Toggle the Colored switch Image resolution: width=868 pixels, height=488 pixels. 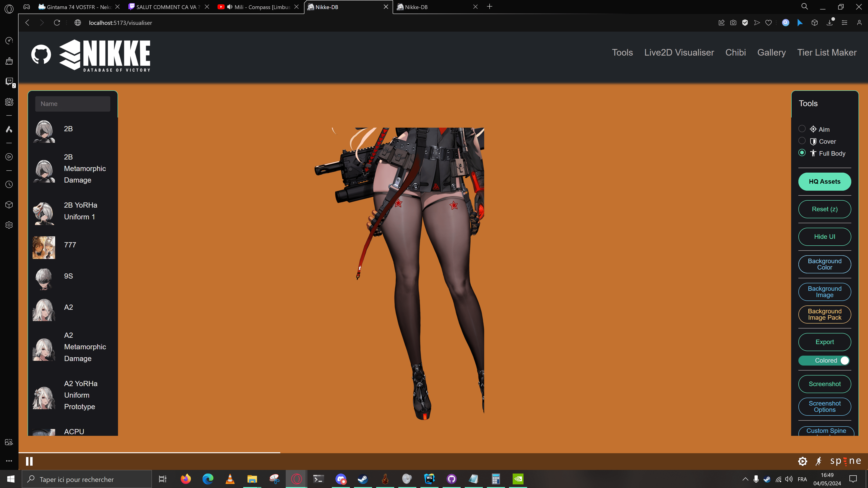pos(824,360)
